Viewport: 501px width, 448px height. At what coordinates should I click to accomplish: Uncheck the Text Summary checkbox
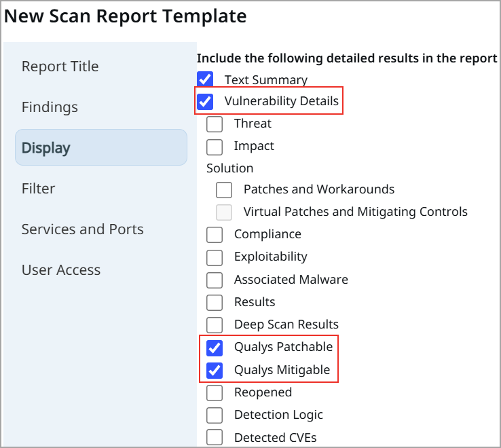pos(205,79)
